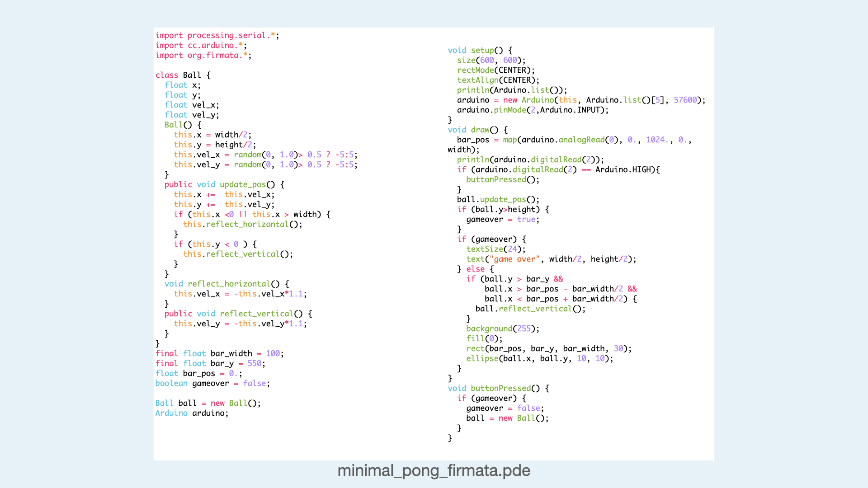Click the 'text("game over"' statement
The height and width of the screenshot is (488, 868).
pyautogui.click(x=551, y=259)
